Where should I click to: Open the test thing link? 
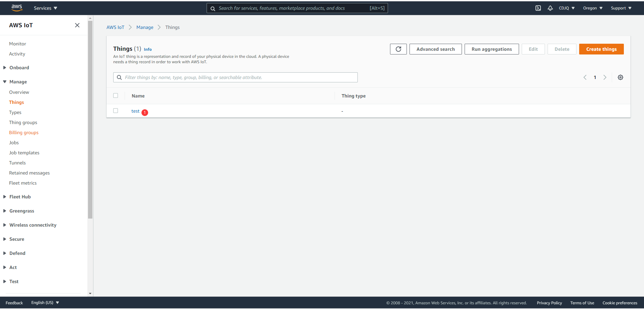pos(135,111)
